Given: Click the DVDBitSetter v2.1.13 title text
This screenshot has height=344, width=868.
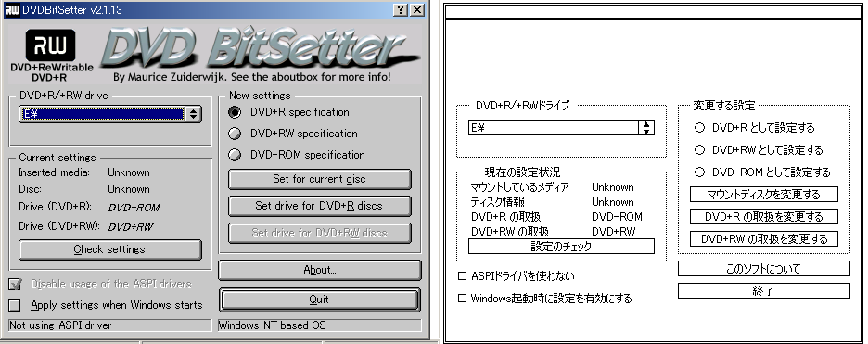Looking at the screenshot, I should (72, 10).
